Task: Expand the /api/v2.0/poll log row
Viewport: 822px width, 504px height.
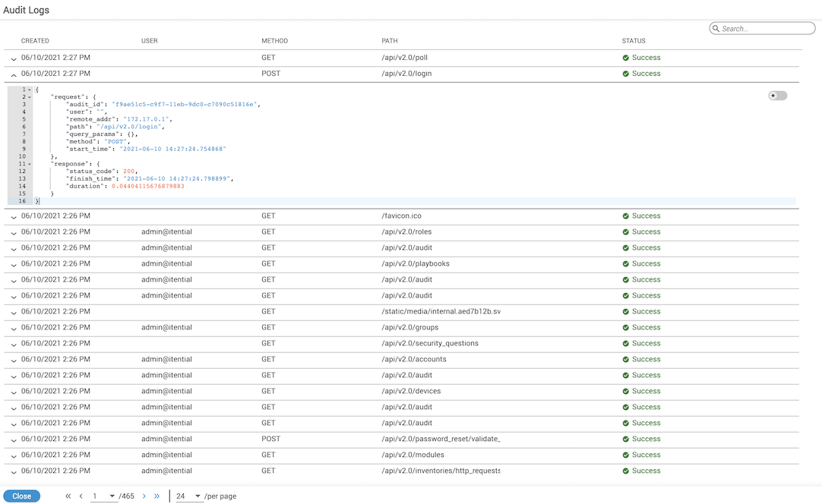Action: point(13,58)
